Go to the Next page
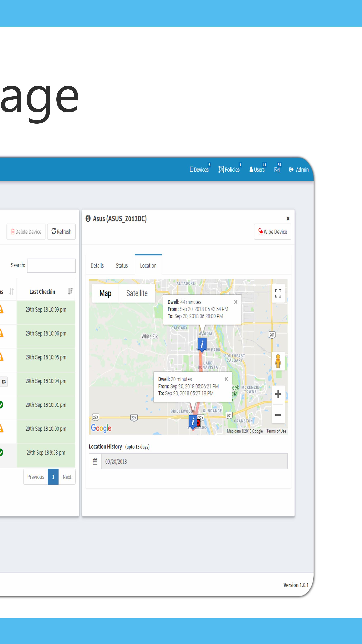Viewport: 362px width, 644px height. pyautogui.click(x=67, y=477)
